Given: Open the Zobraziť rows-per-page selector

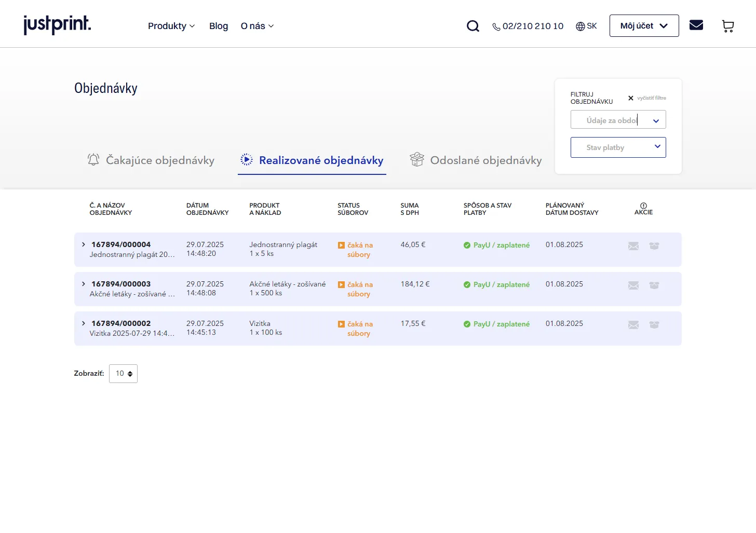Looking at the screenshot, I should click(x=123, y=374).
